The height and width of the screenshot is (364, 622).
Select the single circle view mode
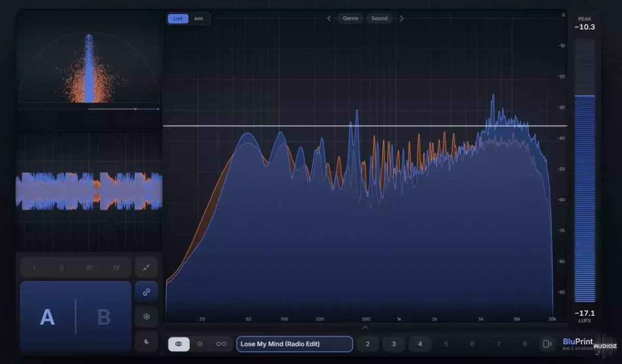click(x=200, y=344)
